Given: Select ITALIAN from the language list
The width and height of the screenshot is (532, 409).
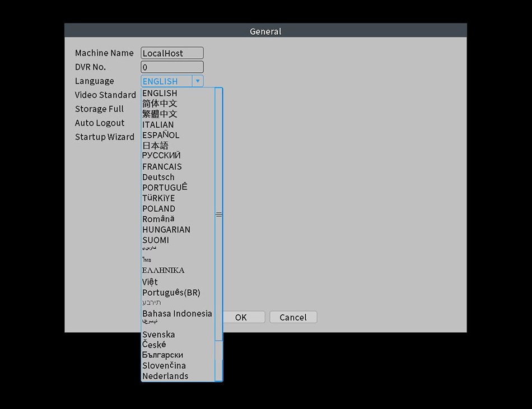Looking at the screenshot, I should point(158,125).
